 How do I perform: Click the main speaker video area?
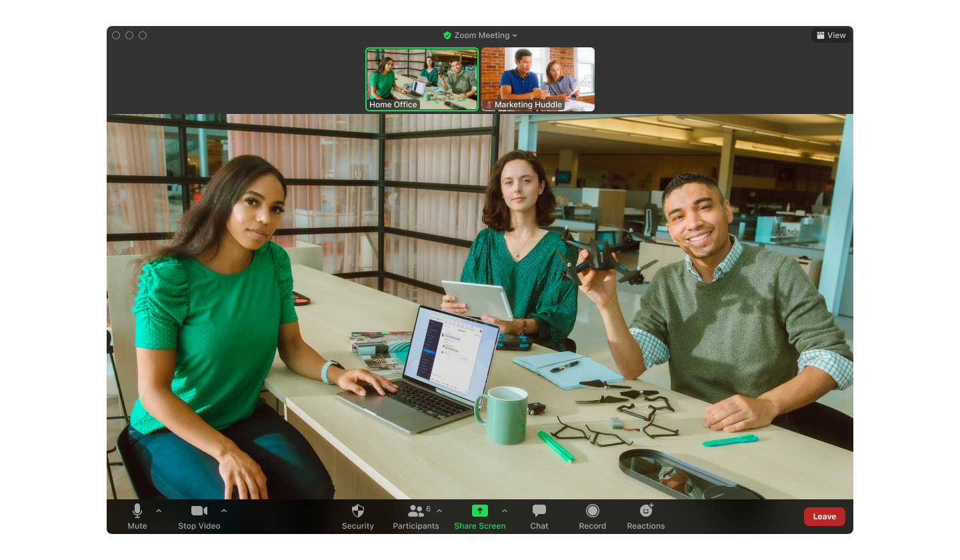pos(480,307)
